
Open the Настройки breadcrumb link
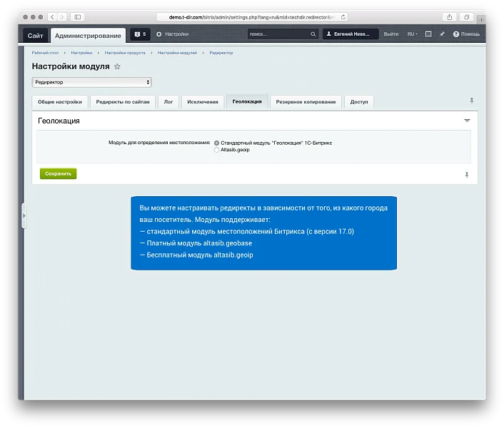tap(81, 53)
